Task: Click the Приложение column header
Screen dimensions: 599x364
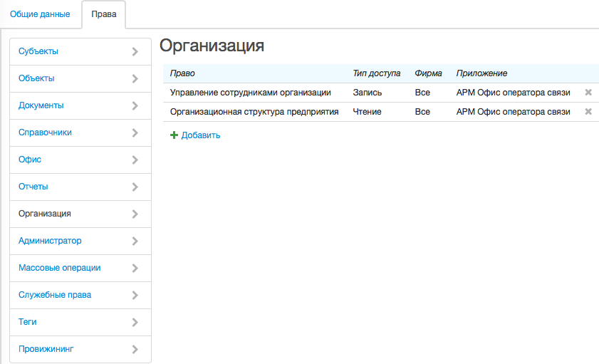Action: tap(481, 73)
